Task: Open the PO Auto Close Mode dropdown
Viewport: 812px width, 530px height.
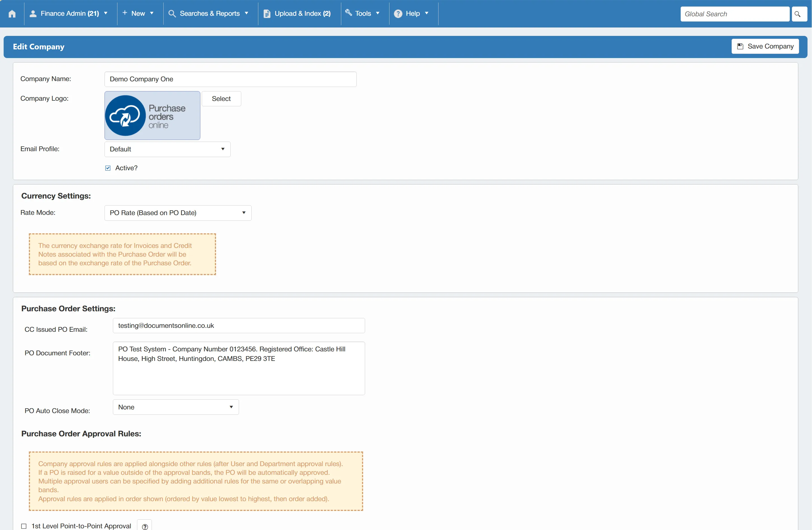Action: [x=176, y=407]
